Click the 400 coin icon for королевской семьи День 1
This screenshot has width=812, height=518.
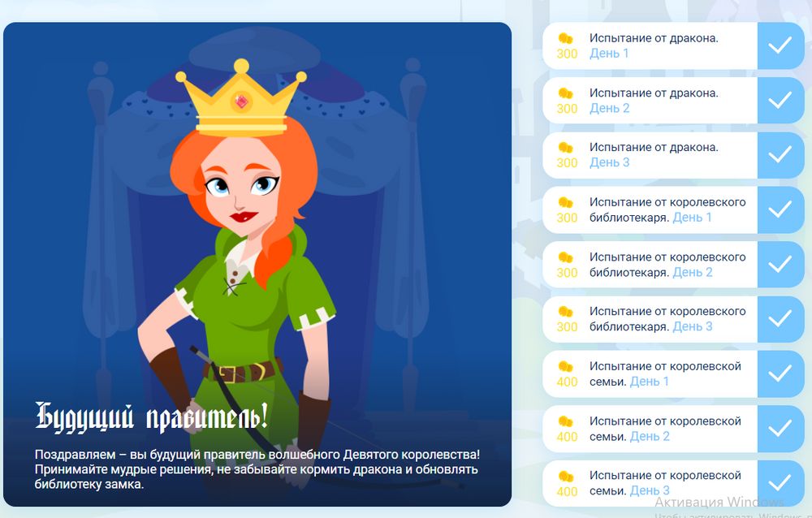tap(566, 367)
